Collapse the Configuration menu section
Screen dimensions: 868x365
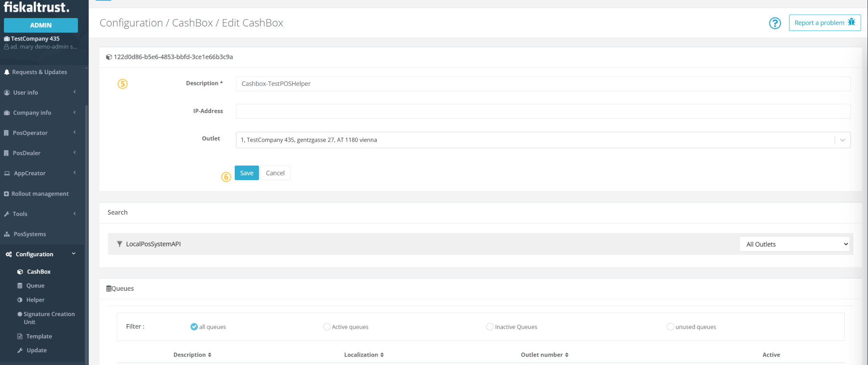click(74, 254)
